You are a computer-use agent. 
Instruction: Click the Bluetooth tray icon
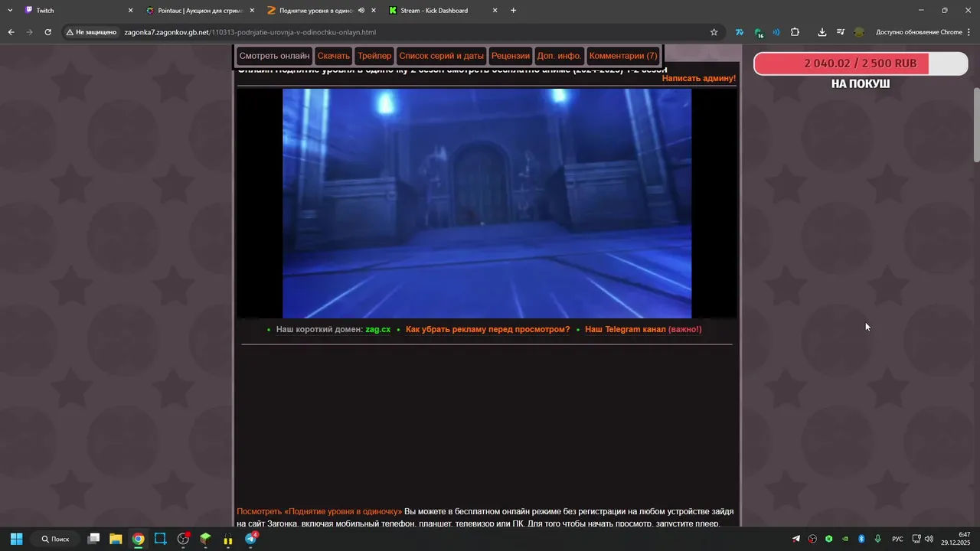[x=861, y=539]
